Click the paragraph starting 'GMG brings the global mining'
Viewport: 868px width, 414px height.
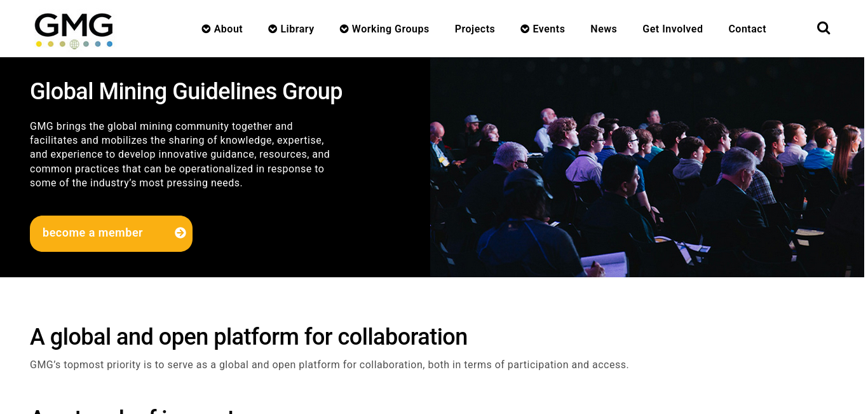point(180,155)
